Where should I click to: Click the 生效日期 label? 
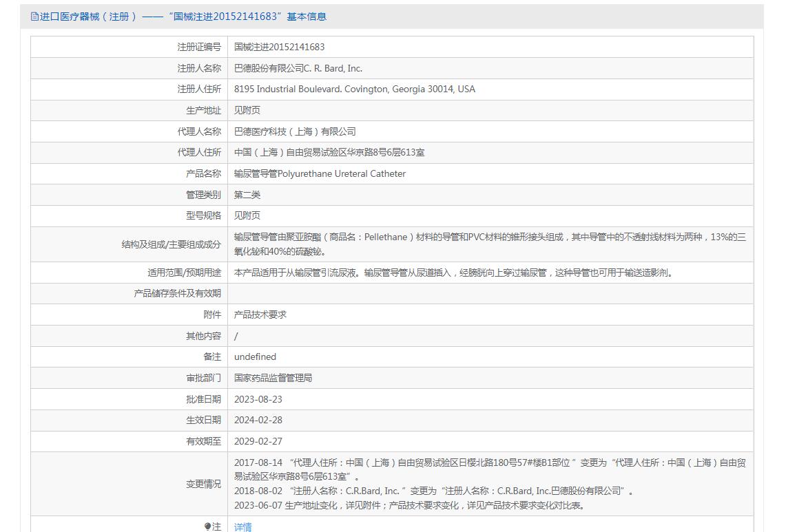coord(203,420)
